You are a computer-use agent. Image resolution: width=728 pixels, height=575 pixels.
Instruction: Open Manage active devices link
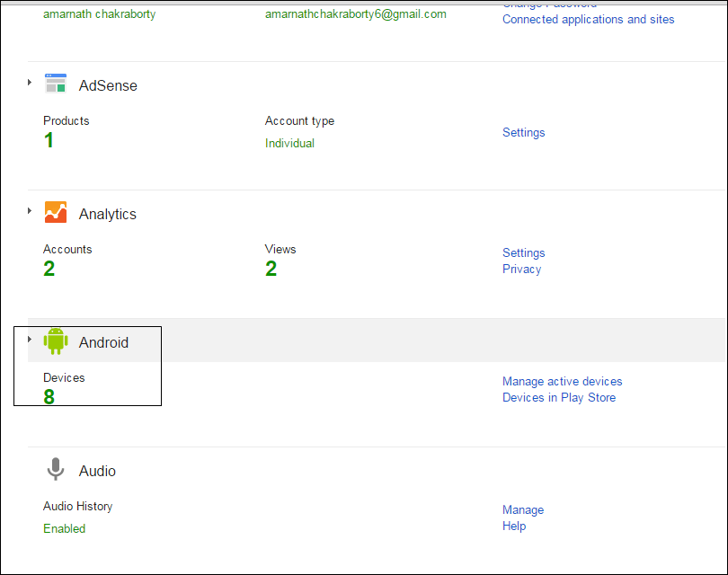coord(563,382)
